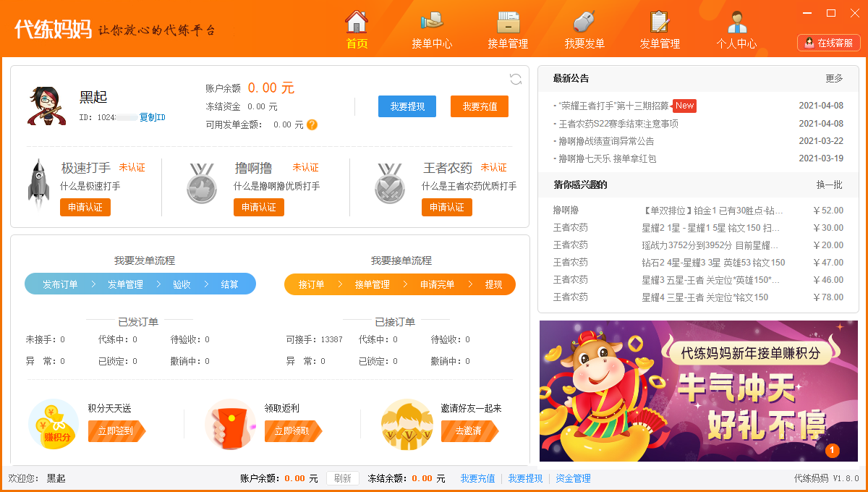Click the 在线客服 online support icon

pos(827,42)
